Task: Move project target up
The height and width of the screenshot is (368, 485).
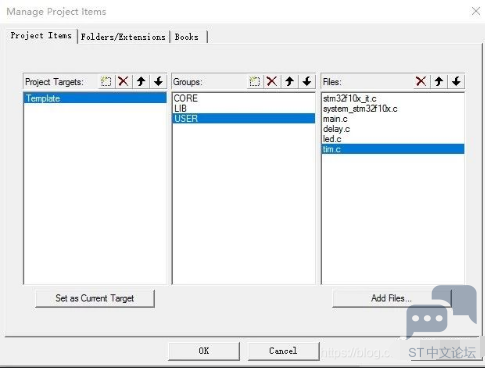Action: coord(141,81)
